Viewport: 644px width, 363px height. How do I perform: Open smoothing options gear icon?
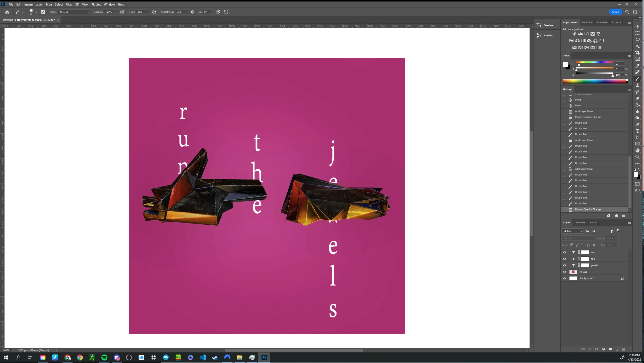(192, 12)
